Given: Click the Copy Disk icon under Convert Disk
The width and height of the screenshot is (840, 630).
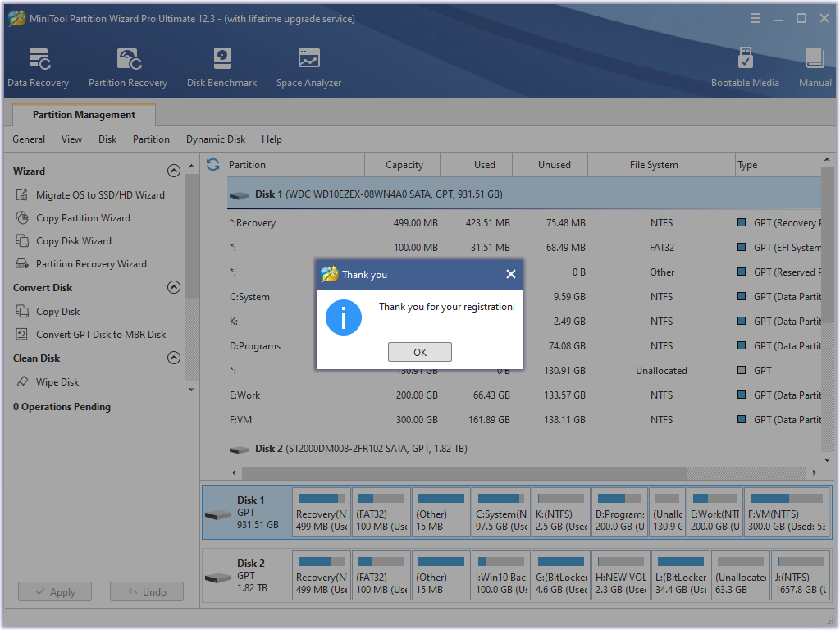Looking at the screenshot, I should (22, 311).
